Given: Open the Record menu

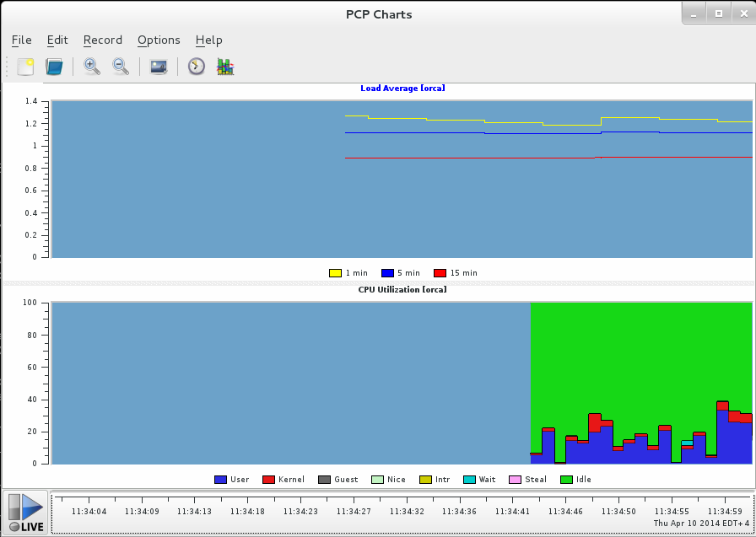Looking at the screenshot, I should (x=102, y=40).
